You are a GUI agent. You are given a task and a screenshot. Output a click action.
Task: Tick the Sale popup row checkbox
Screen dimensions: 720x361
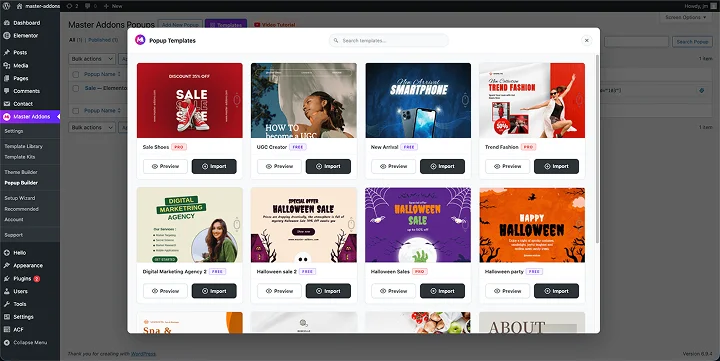click(x=76, y=88)
